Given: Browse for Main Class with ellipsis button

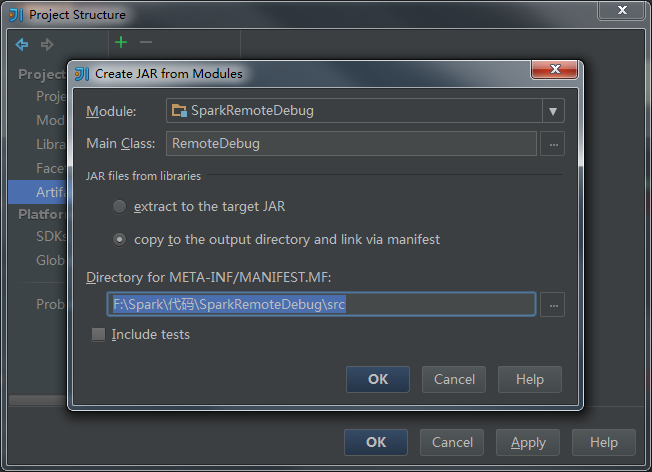Looking at the screenshot, I should tap(553, 144).
